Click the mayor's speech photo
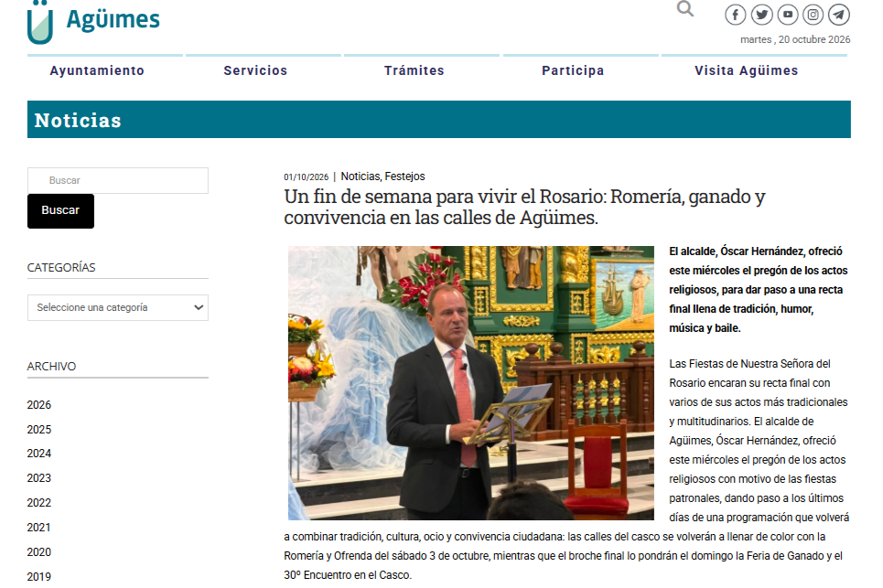 pos(471,382)
